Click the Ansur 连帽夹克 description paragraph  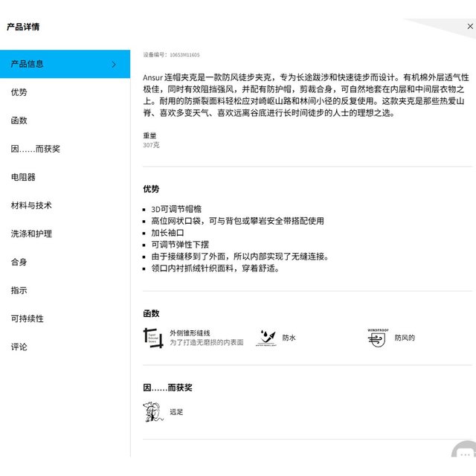coord(306,95)
